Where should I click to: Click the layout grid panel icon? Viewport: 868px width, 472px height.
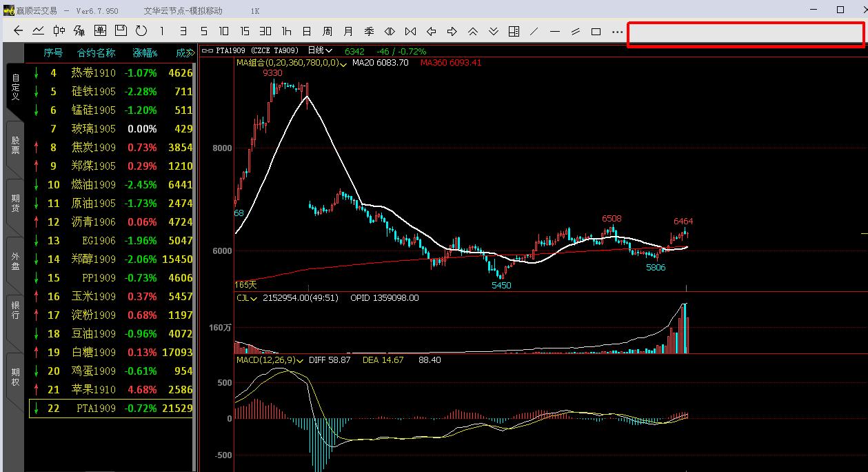click(514, 32)
